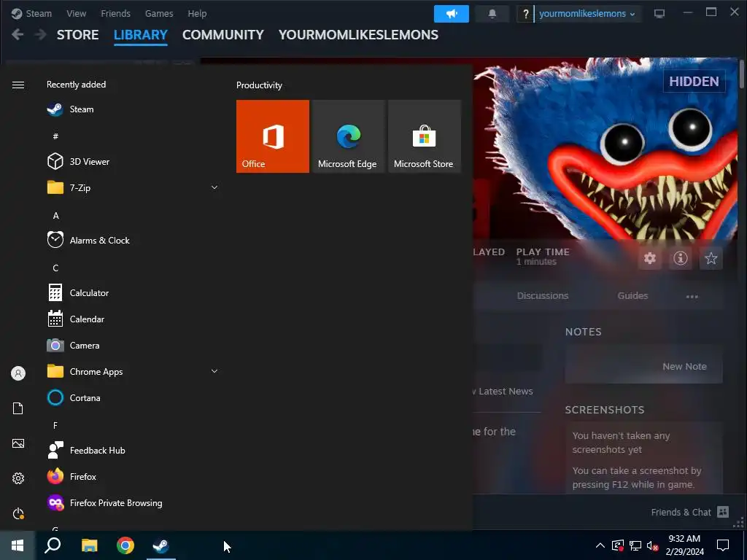Open Steam announcements megaphone button

pyautogui.click(x=451, y=14)
